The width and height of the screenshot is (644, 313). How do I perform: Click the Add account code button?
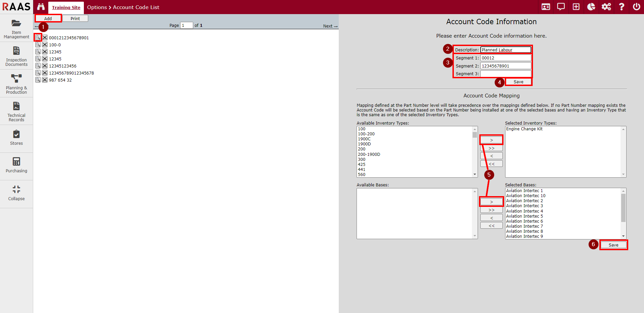pyautogui.click(x=48, y=18)
